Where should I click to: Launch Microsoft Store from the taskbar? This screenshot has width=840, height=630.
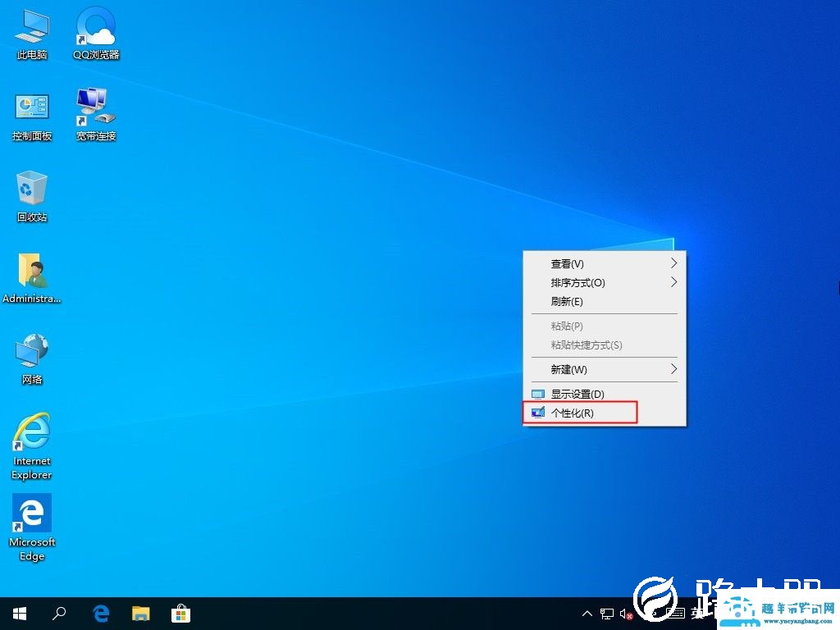point(180,613)
